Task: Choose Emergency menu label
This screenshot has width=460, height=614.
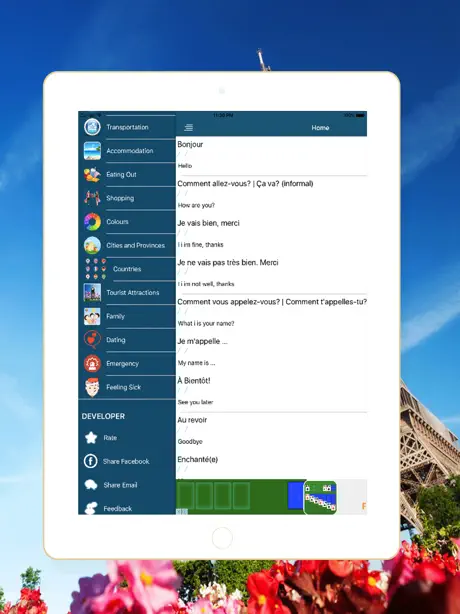Action: pyautogui.click(x=123, y=364)
